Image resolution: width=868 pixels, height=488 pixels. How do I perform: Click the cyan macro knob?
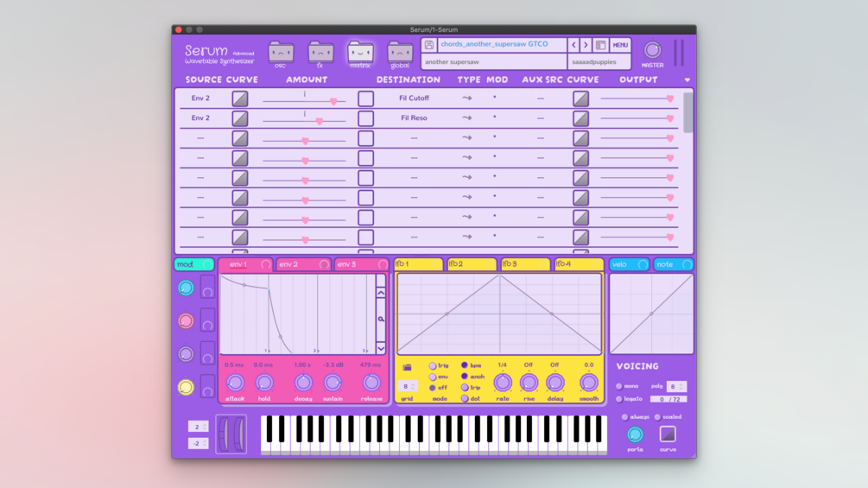186,288
